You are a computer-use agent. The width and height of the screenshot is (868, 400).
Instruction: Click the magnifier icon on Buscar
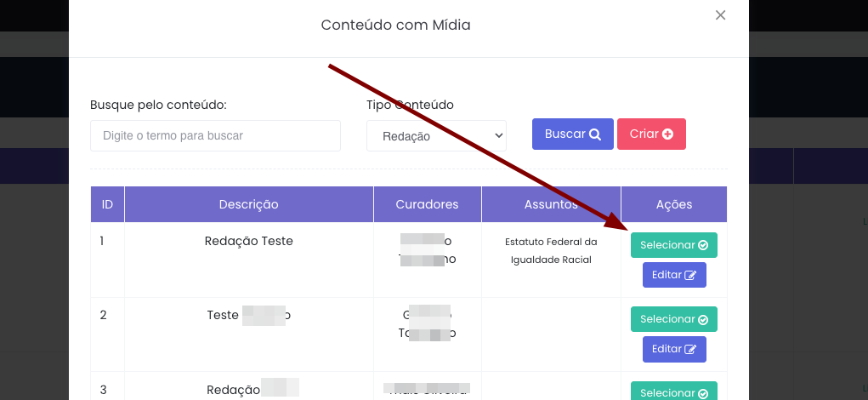[595, 134]
